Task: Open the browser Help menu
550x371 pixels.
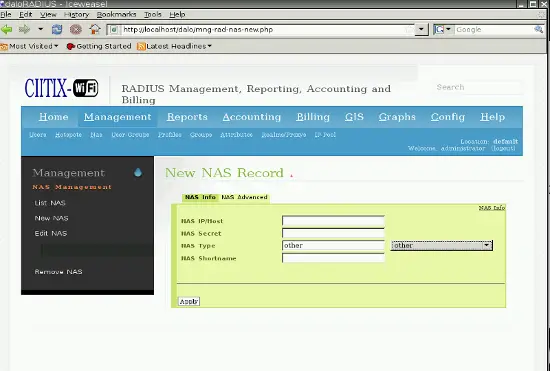Action: (x=177, y=14)
